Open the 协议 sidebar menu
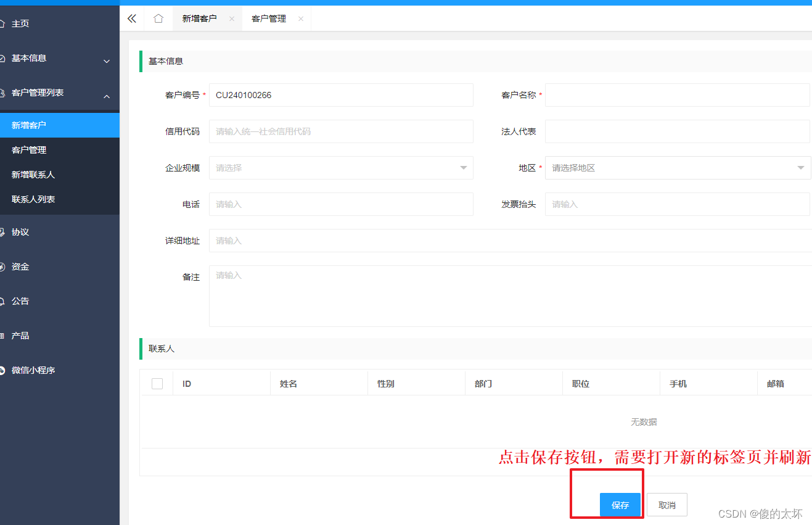 [60, 232]
